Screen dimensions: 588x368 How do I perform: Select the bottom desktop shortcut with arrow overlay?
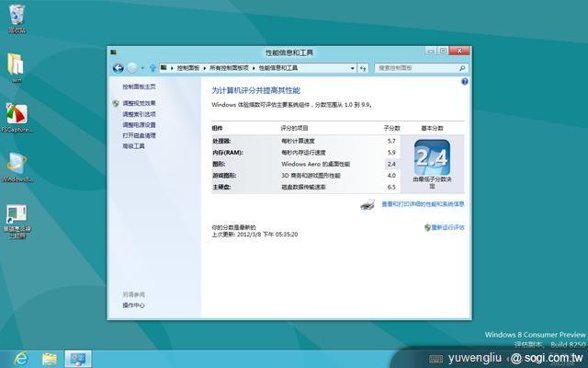[17, 222]
